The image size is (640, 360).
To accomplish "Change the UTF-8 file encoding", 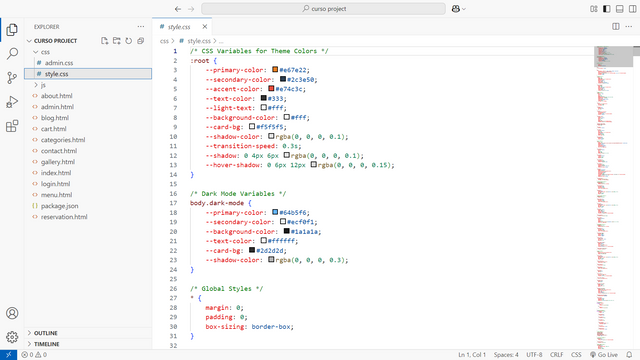I will 534,355.
